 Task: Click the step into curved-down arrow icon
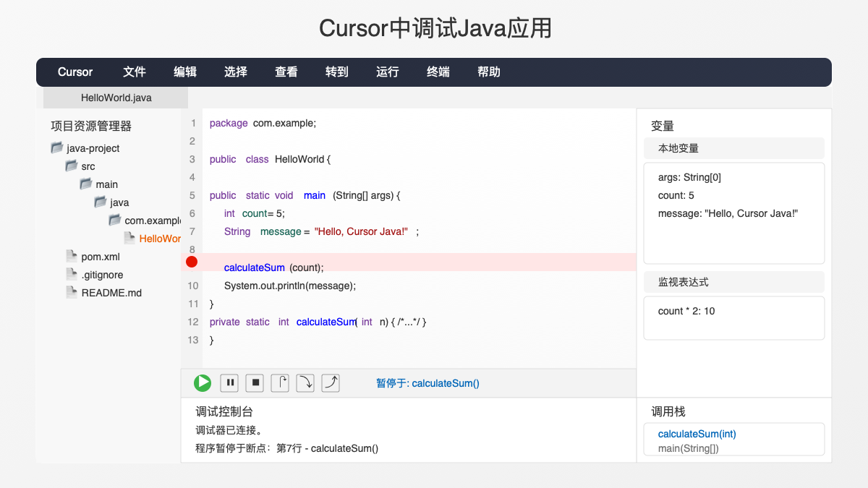pos(305,383)
